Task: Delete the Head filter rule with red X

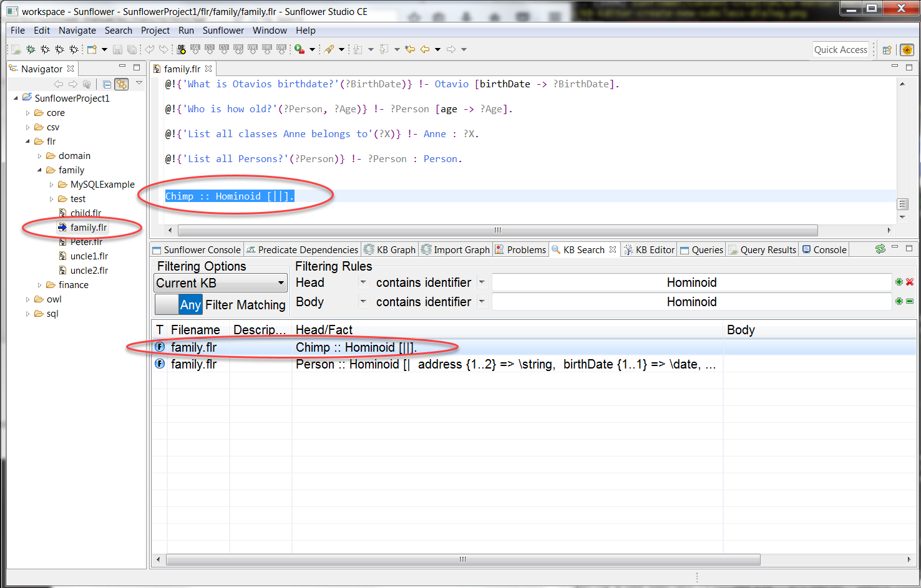Action: coord(910,282)
